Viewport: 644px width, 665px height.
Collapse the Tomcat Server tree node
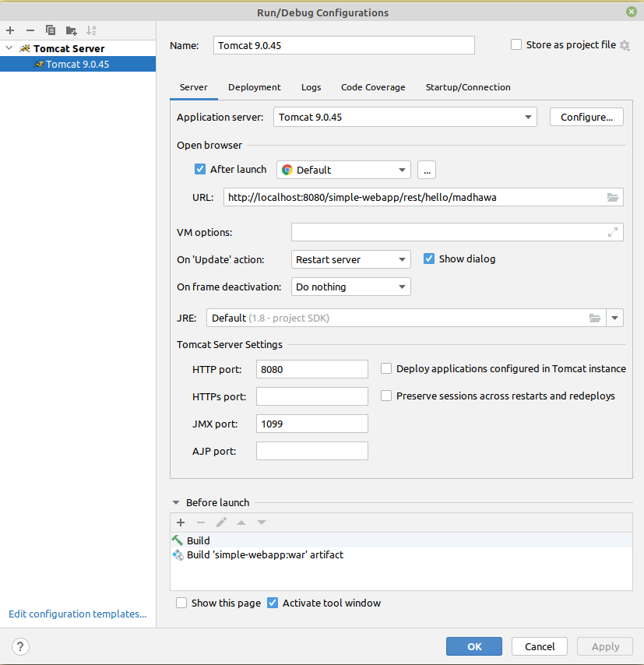coord(9,48)
